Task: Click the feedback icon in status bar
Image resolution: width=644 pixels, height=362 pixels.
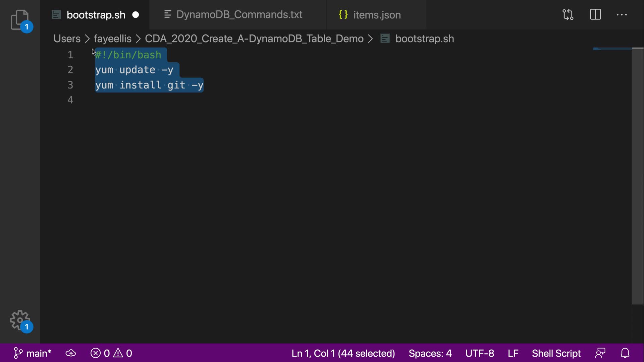Action: pyautogui.click(x=600, y=353)
